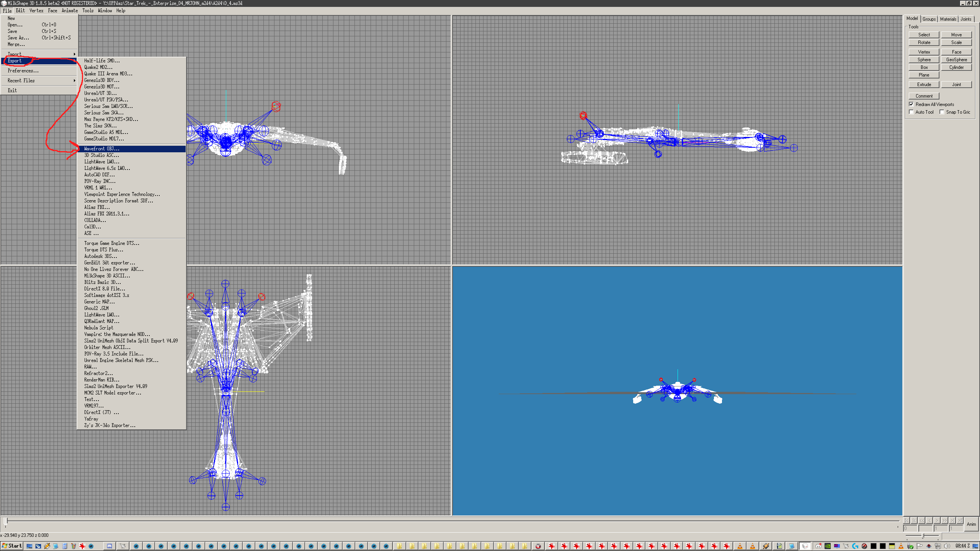Enable the Auto Tool checkbox
Screen dimensions: 980x551
911,112
